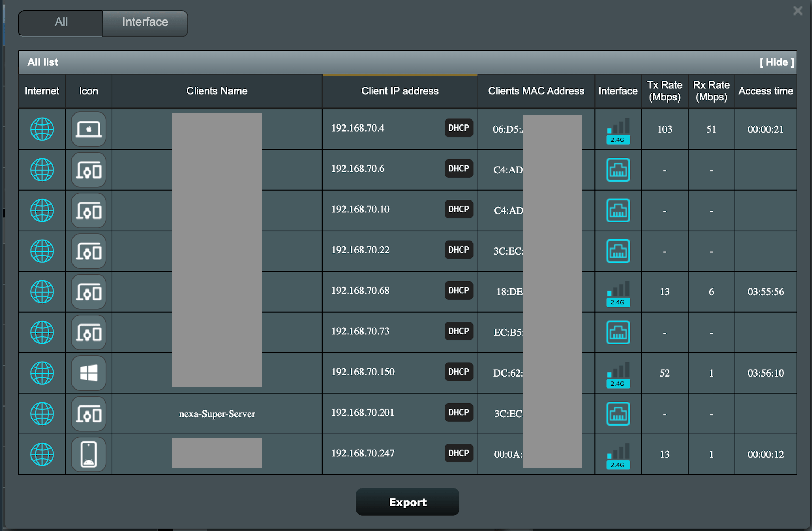Viewport: 812px width, 531px height.
Task: Sort by Client IP address column header
Action: (x=400, y=91)
